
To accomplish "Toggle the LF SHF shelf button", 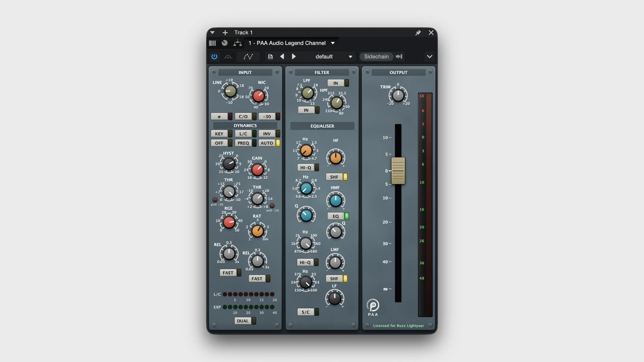I will (x=334, y=279).
